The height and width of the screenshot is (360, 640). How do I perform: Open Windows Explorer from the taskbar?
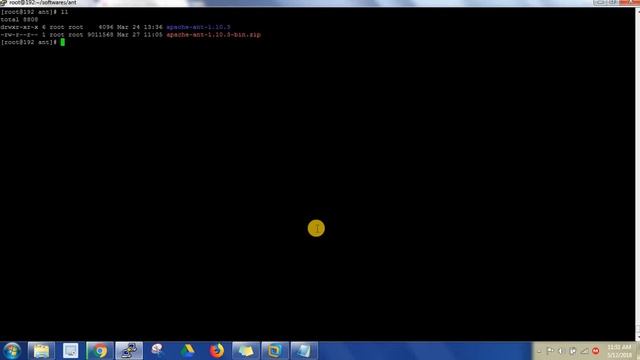[x=41, y=351]
